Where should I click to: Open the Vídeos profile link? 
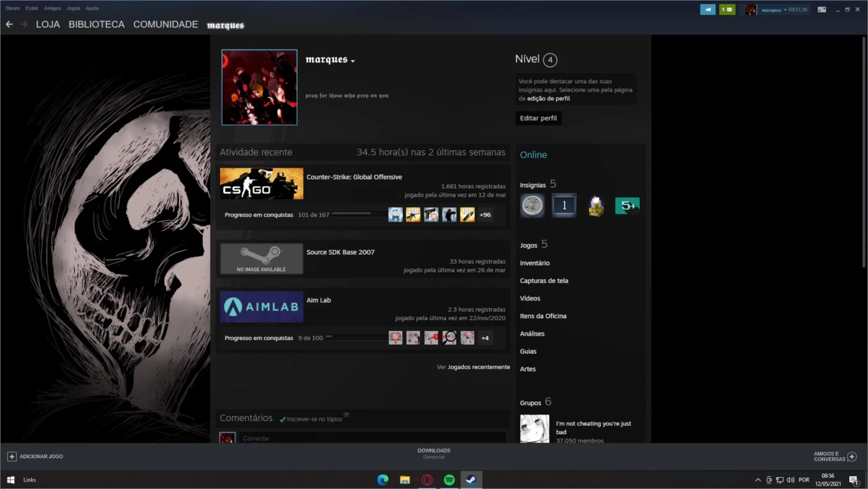(x=529, y=298)
